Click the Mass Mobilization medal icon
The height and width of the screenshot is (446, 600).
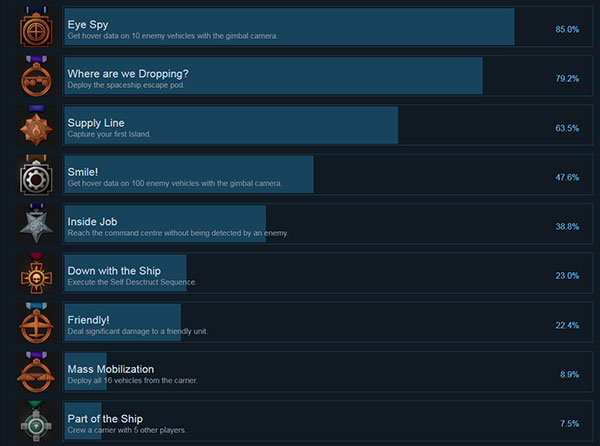(36, 372)
